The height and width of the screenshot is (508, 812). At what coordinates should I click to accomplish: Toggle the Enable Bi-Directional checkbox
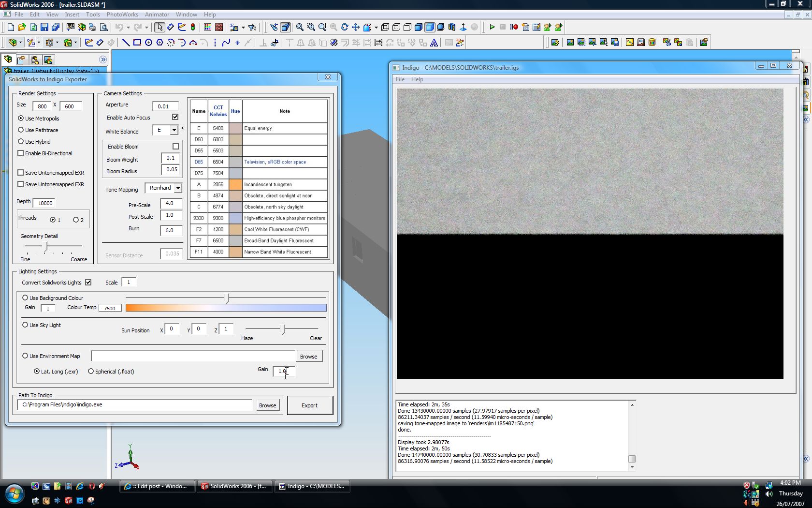pyautogui.click(x=21, y=153)
